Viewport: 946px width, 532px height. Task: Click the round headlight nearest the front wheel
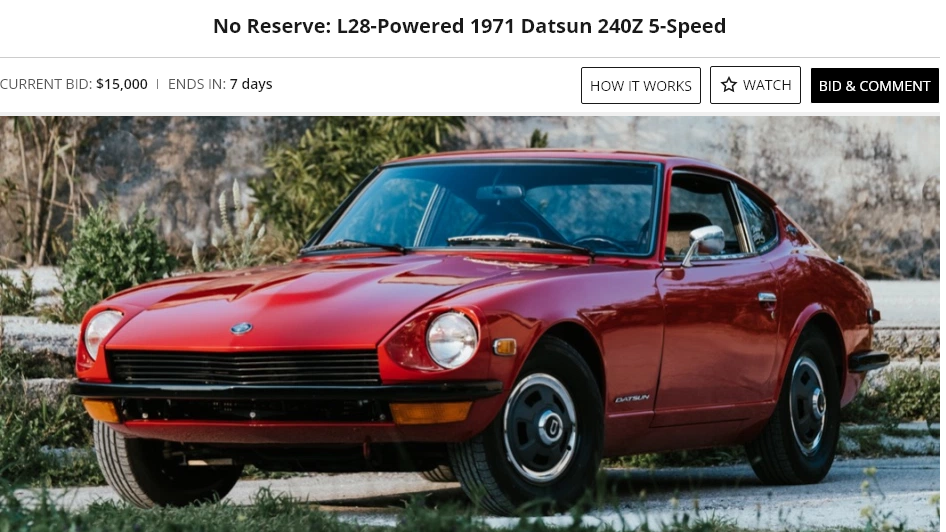pos(452,340)
